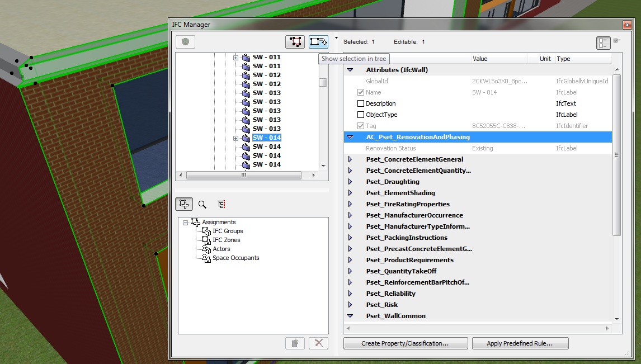Click the gray status circle icon

tap(185, 41)
